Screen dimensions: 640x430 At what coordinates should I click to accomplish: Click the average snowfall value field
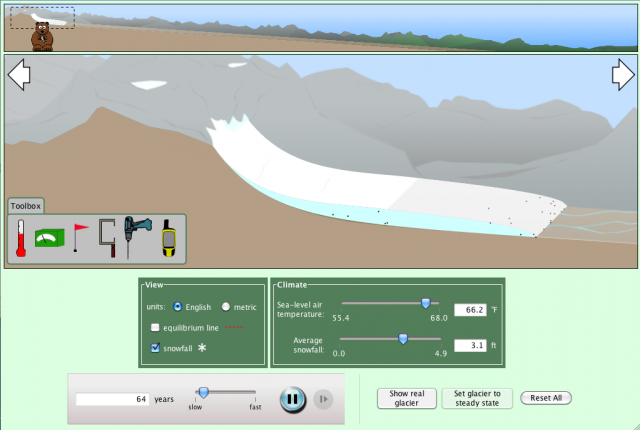click(469, 345)
